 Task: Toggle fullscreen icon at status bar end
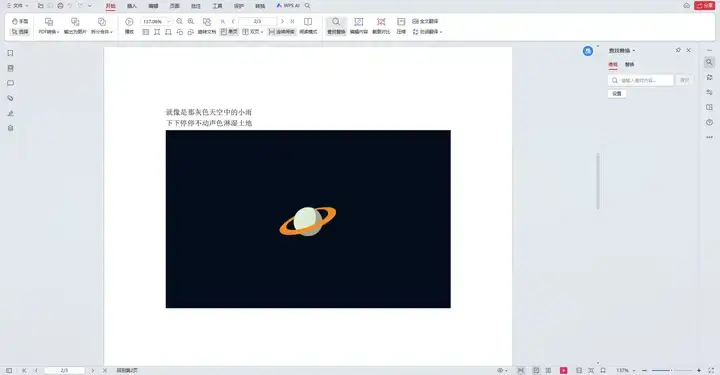pos(711,370)
